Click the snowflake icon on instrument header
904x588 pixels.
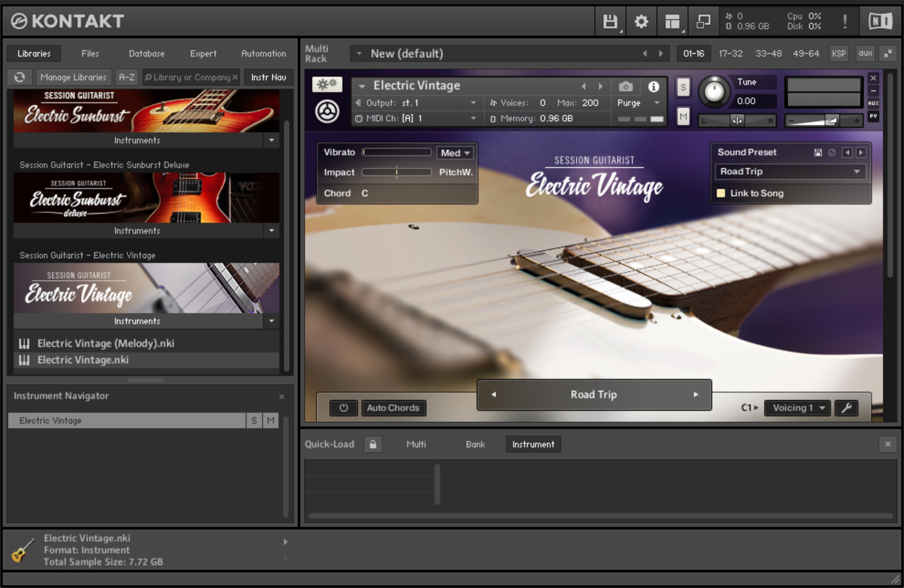pos(328,84)
